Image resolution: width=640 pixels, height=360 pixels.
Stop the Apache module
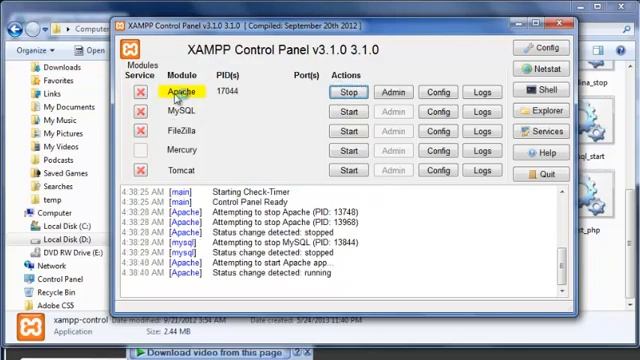pos(349,92)
